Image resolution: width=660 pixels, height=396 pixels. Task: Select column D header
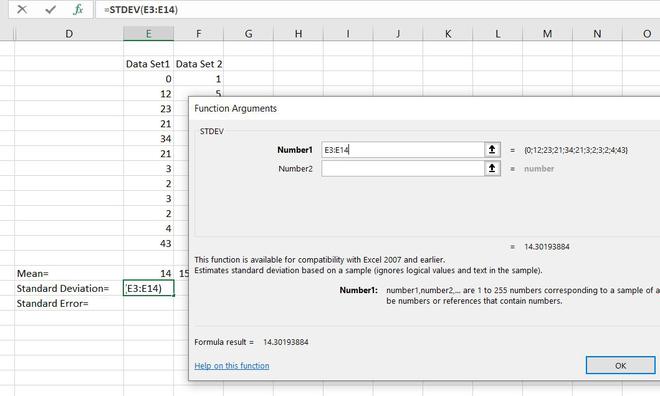click(69, 34)
